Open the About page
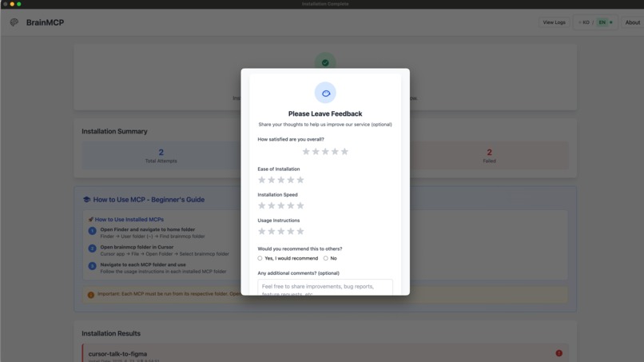 (633, 22)
